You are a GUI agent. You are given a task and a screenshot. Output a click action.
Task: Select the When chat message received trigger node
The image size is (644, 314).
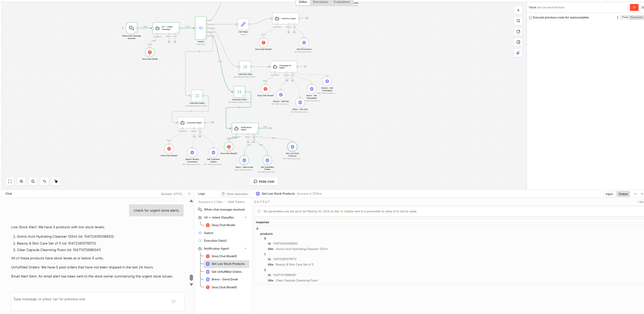131,28
